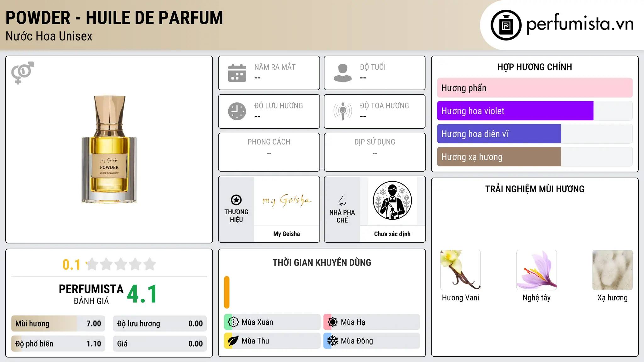The image size is (644, 362).
Task: Click the Mùa Đông season label
Action: (357, 341)
